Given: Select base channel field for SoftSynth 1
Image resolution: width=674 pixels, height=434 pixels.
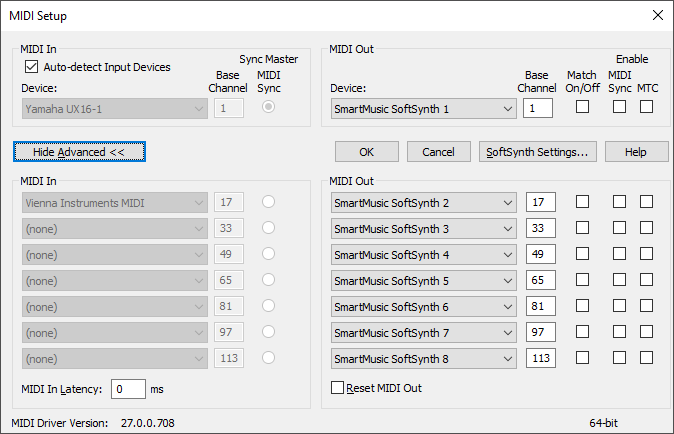Looking at the screenshot, I should pos(537,108).
